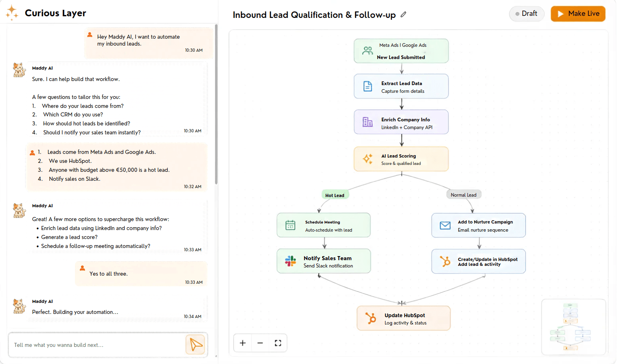Click HubSpot icon in Update HubSpot node

[370, 318]
